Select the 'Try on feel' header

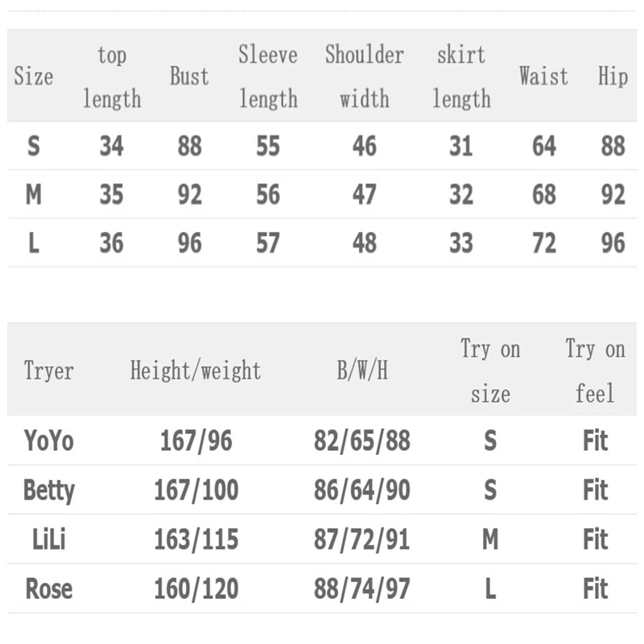(595, 370)
